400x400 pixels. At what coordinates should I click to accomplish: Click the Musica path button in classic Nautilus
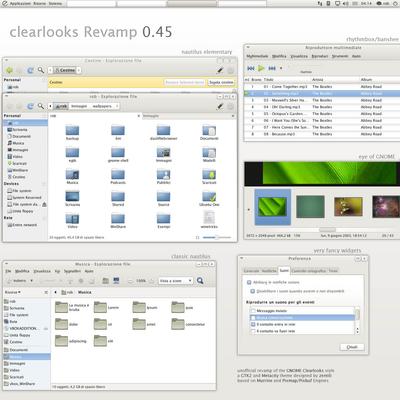click(x=84, y=292)
